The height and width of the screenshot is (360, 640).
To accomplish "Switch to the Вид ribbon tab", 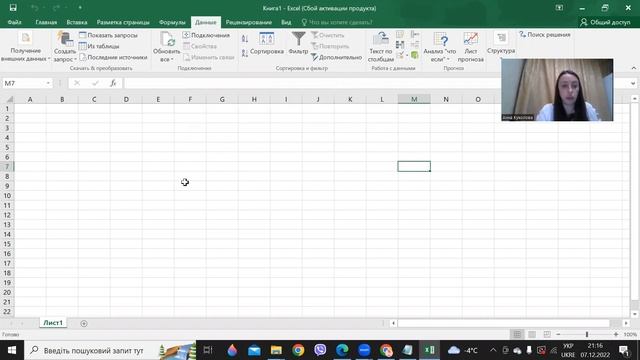I will pyautogui.click(x=286, y=22).
